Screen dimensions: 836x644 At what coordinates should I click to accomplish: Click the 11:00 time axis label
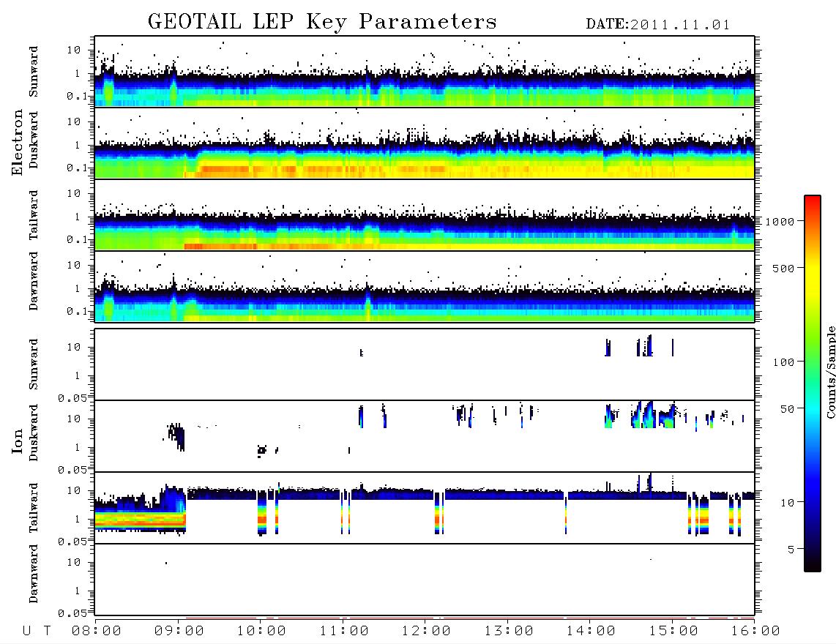(x=344, y=631)
